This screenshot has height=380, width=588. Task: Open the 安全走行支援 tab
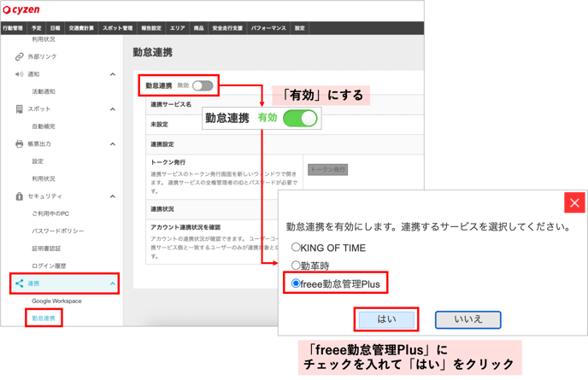(x=227, y=28)
